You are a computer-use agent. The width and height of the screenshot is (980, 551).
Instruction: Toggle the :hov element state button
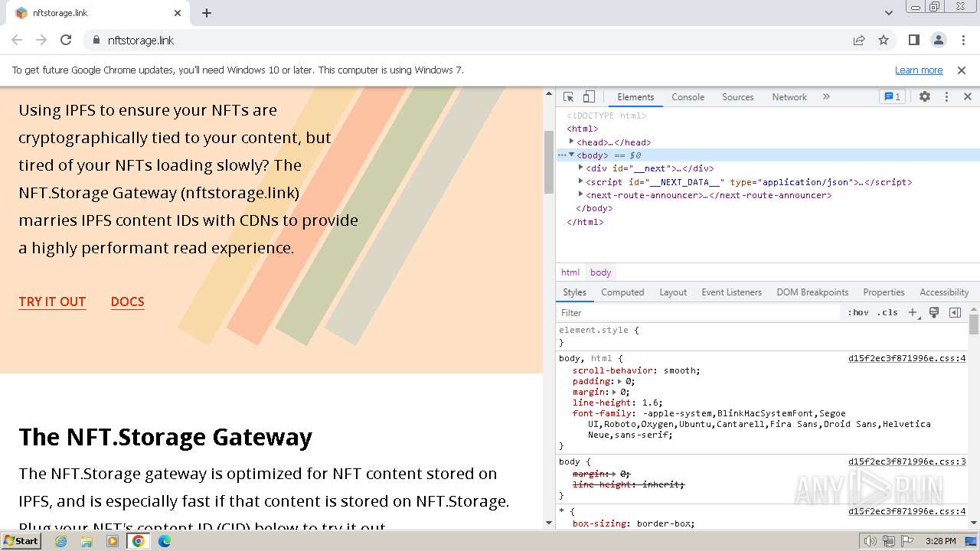pos(858,312)
